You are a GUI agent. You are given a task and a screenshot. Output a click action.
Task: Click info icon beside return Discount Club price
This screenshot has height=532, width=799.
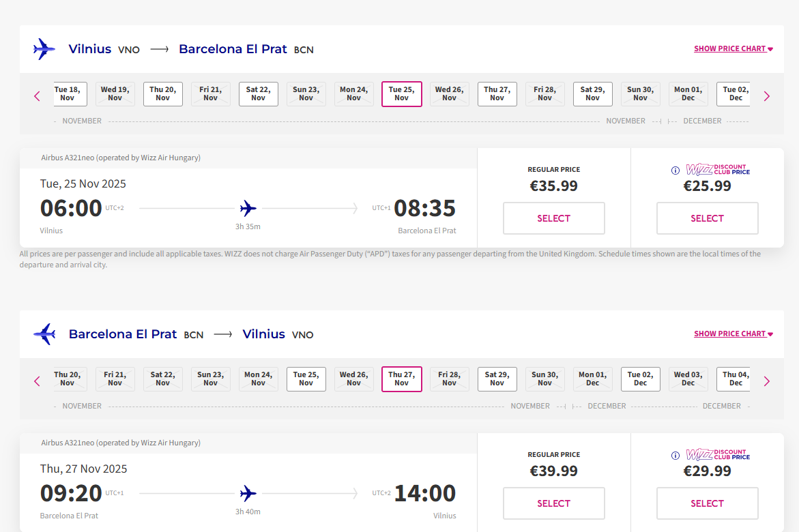coord(675,456)
